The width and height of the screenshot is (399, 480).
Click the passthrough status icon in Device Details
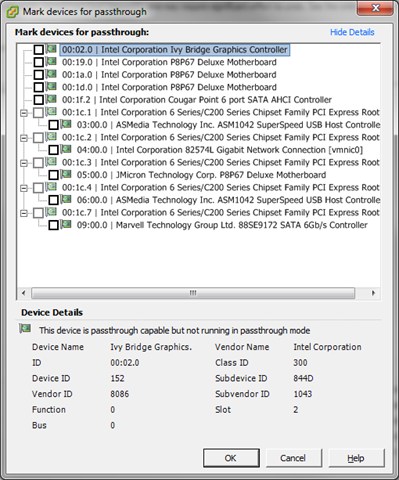click(x=25, y=329)
